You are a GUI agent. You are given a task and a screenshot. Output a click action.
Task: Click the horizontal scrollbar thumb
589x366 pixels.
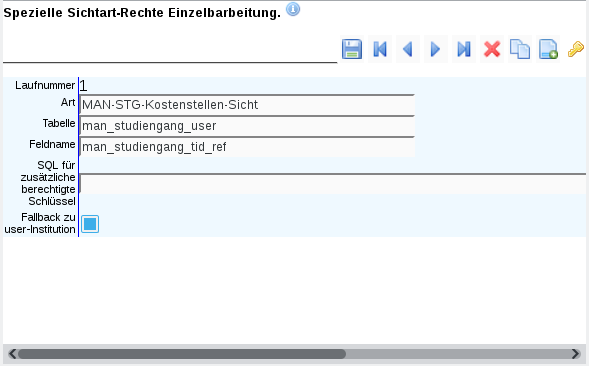(182, 354)
